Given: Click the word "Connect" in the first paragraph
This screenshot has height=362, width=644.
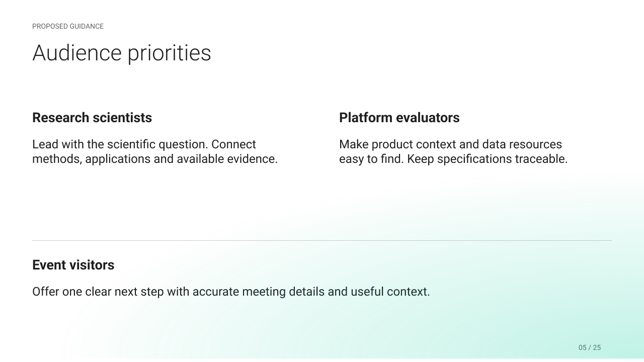Looking at the screenshot, I should 233,145.
